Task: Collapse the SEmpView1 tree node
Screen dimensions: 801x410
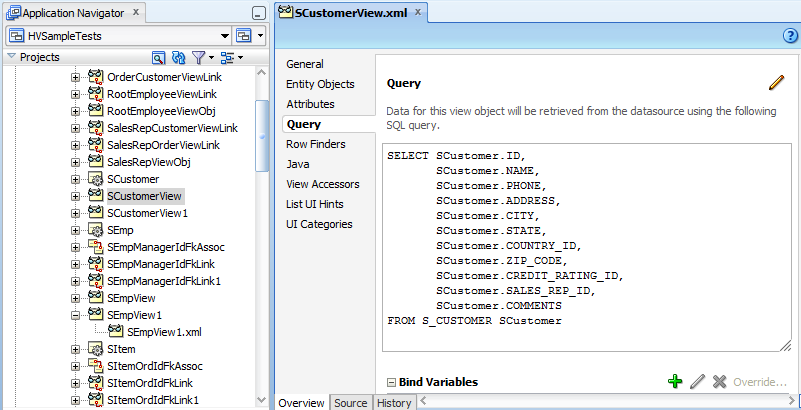Action: click(x=75, y=316)
